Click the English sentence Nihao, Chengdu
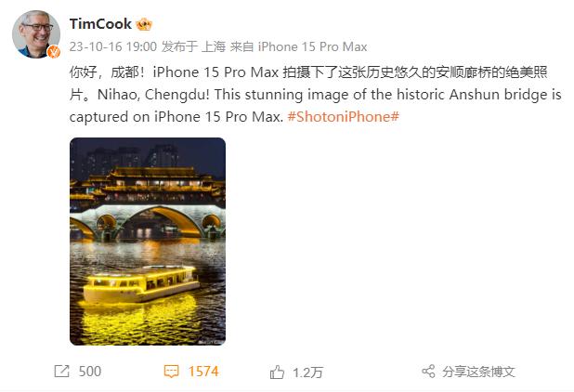 [x=153, y=95]
